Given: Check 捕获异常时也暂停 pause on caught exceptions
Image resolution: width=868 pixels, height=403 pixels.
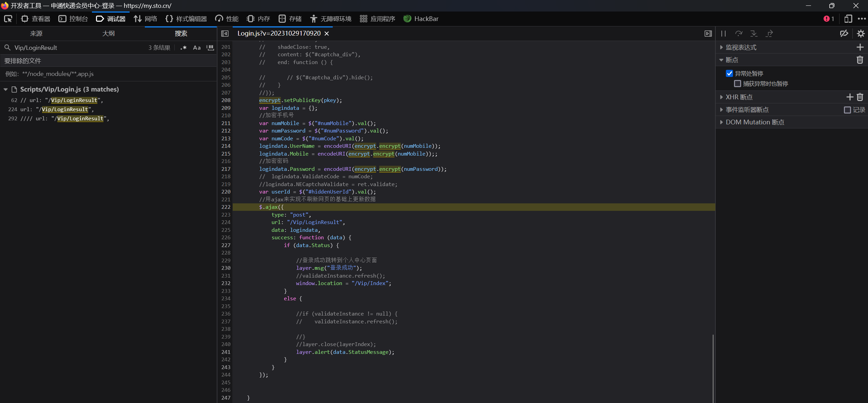Looking at the screenshot, I should (x=737, y=83).
